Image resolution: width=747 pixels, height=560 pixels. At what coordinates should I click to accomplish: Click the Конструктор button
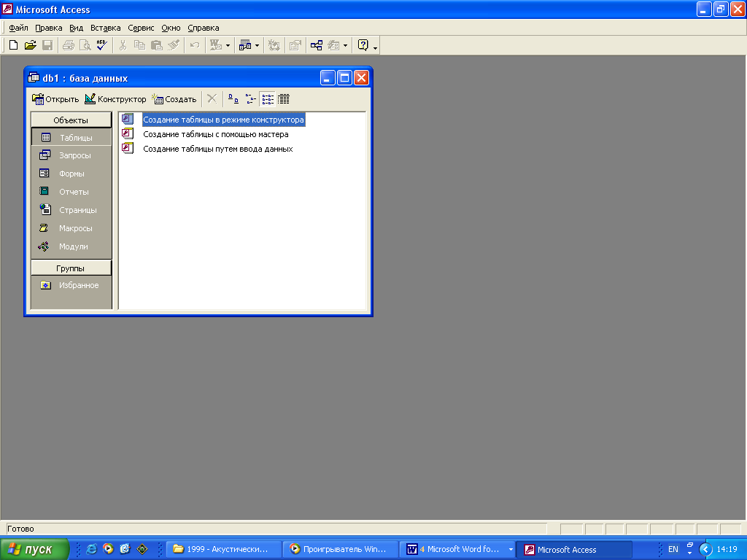[x=116, y=99]
